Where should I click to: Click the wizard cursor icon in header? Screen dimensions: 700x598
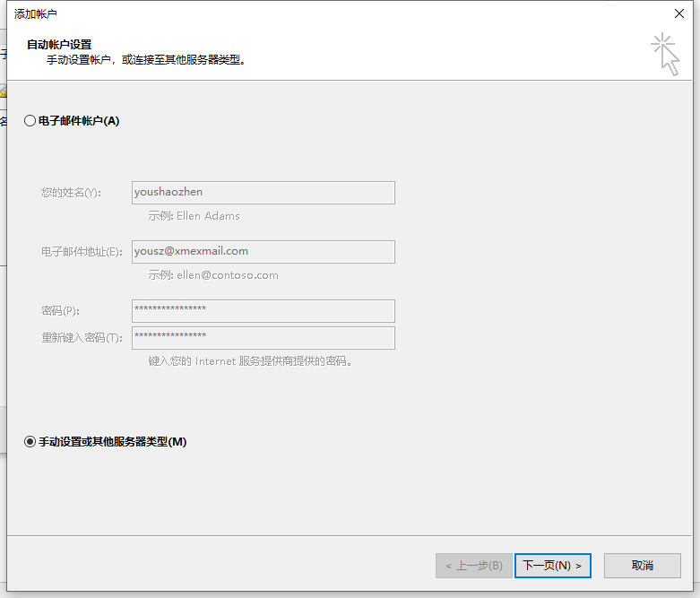click(665, 54)
